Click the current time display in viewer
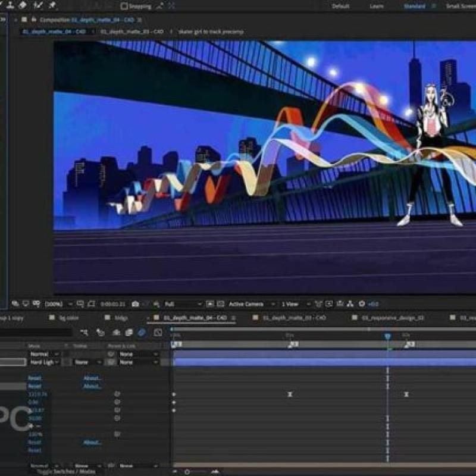476x476 pixels. click(x=113, y=304)
